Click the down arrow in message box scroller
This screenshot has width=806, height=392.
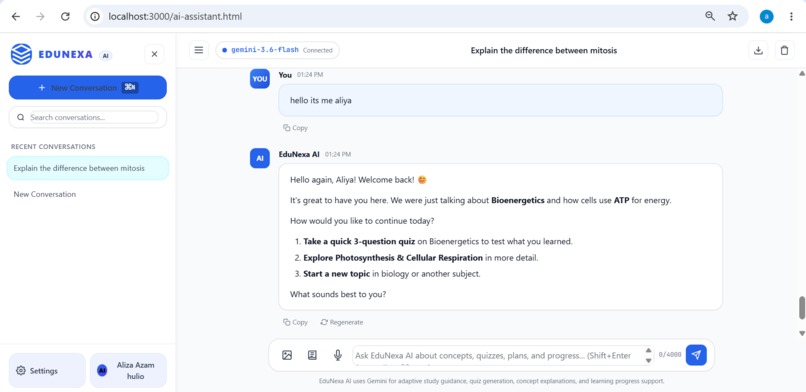coord(649,360)
